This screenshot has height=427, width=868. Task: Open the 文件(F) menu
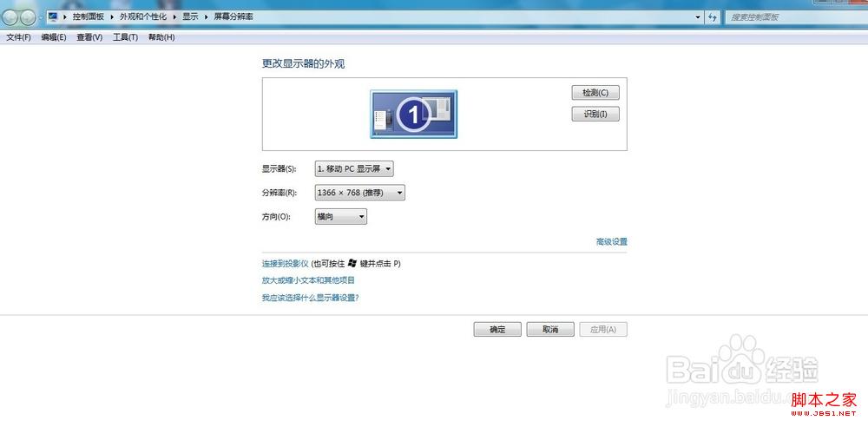point(18,37)
